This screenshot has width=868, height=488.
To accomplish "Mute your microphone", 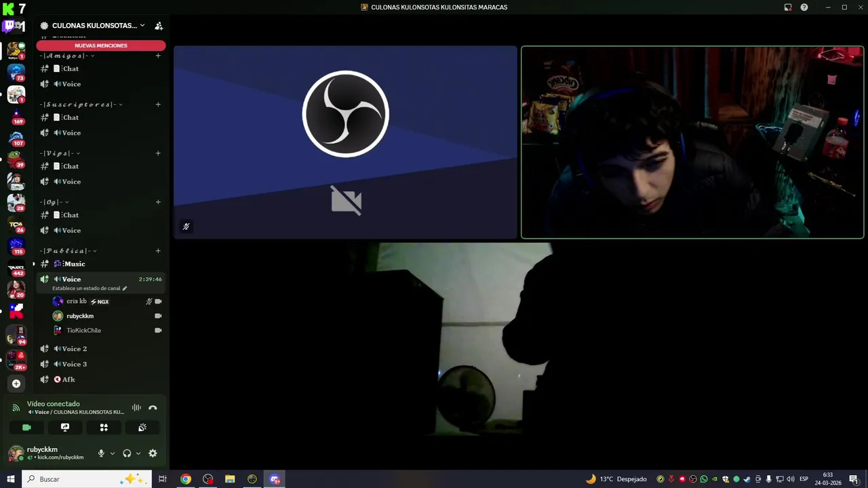I will pos(101,453).
